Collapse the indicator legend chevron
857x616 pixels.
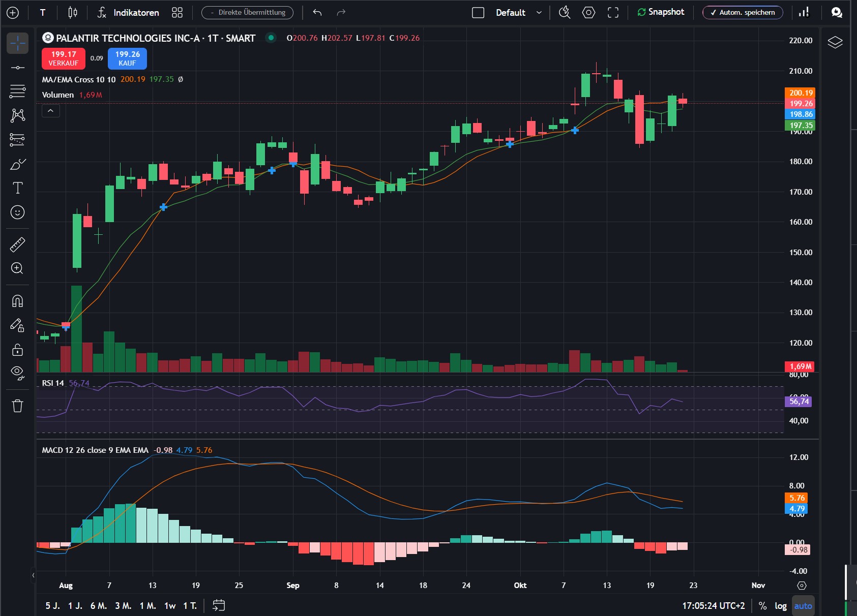pos(51,110)
